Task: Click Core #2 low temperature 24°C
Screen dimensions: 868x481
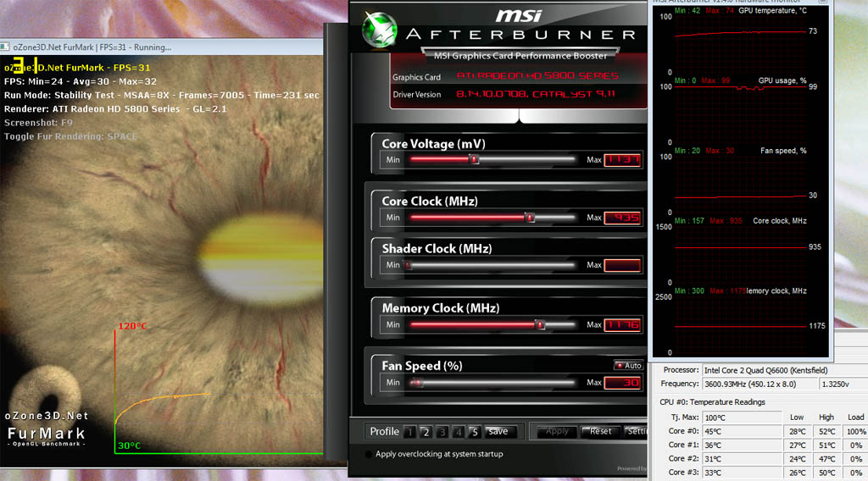Action: click(797, 459)
